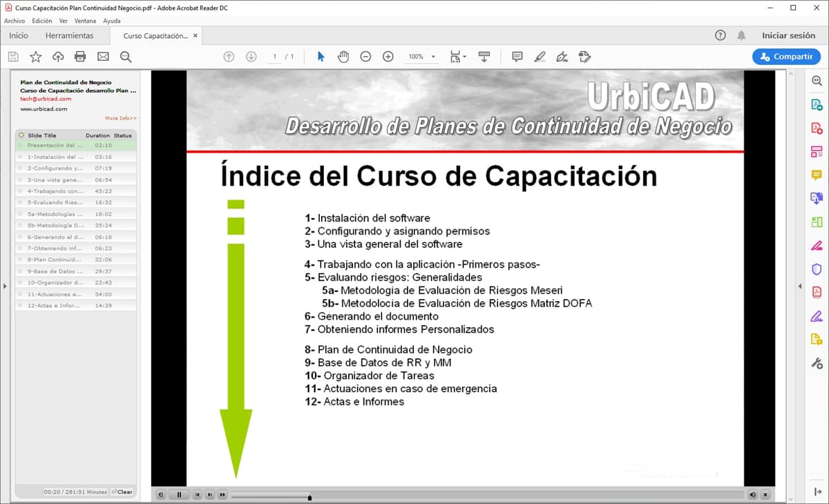The image size is (829, 504).
Task: Click the playback progress slider handle
Action: (309, 496)
